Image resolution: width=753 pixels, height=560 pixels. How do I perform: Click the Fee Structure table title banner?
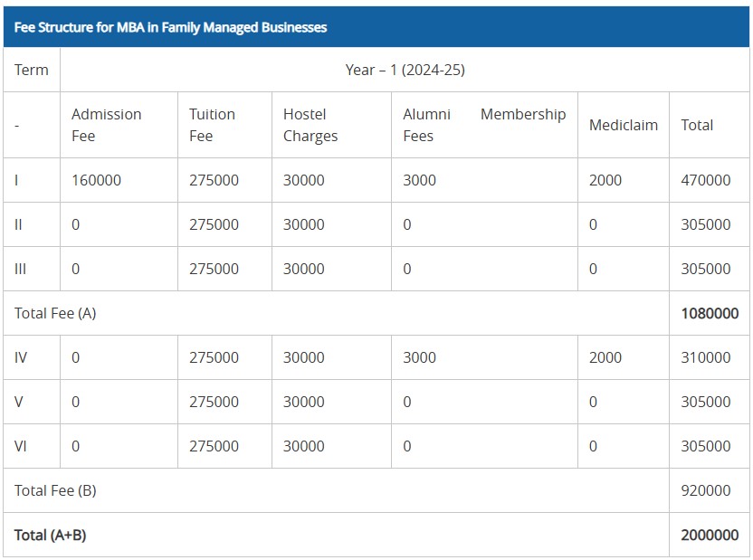[x=170, y=27]
